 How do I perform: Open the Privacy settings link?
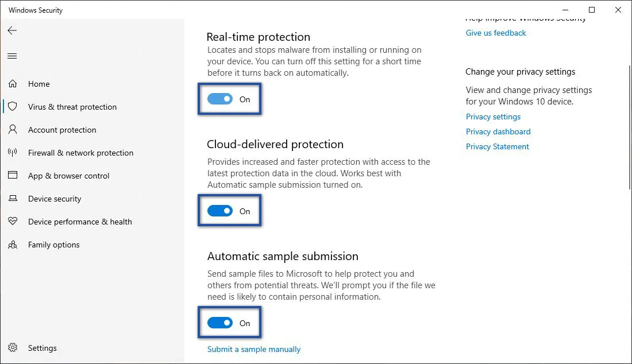(493, 117)
